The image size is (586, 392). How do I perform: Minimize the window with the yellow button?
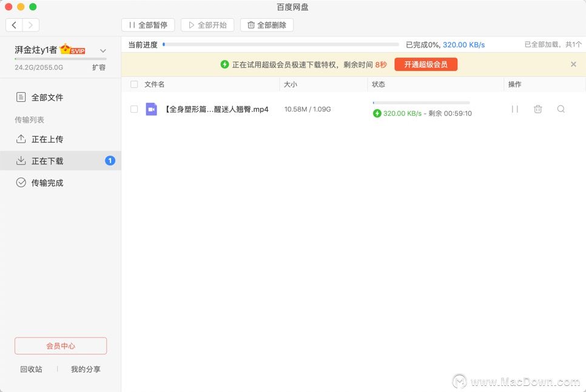tap(21, 7)
